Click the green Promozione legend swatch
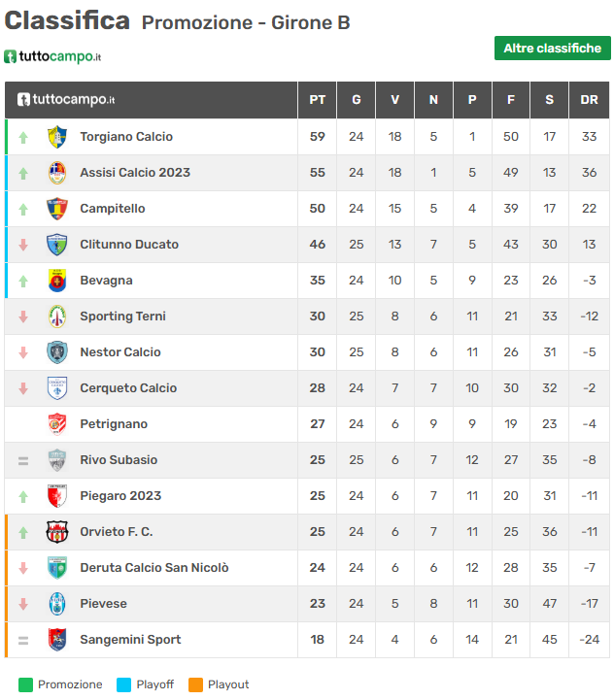Image resolution: width=614 pixels, height=700 pixels. [x=25, y=684]
